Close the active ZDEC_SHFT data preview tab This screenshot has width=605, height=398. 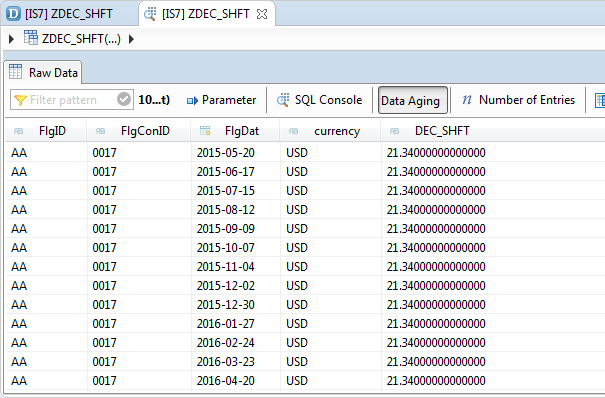click(x=262, y=14)
